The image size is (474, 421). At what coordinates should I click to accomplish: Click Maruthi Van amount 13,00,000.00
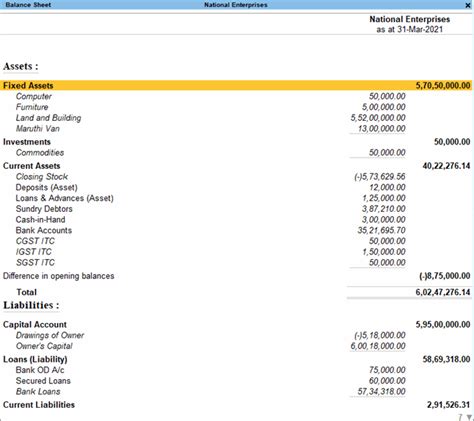[382, 129]
